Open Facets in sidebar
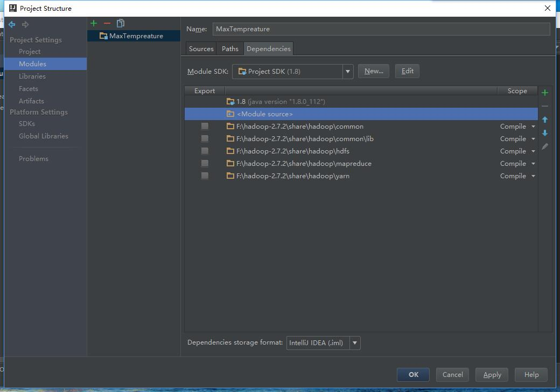Image resolution: width=560 pixels, height=392 pixels. click(28, 88)
